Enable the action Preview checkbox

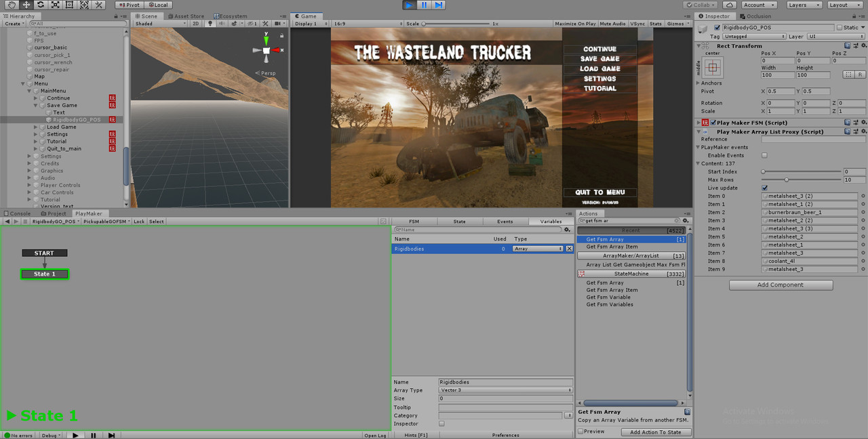coord(580,432)
